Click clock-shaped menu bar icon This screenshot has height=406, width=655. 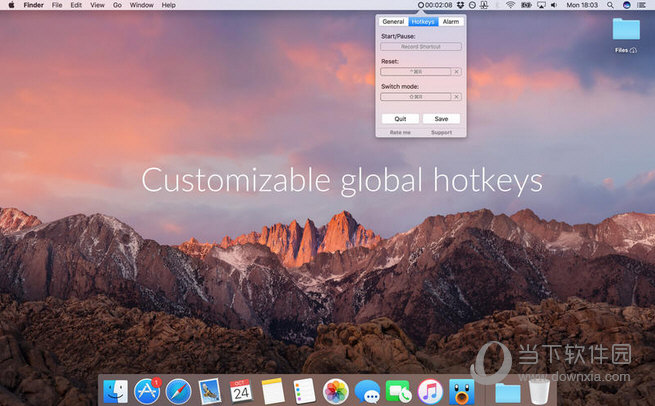pos(472,5)
